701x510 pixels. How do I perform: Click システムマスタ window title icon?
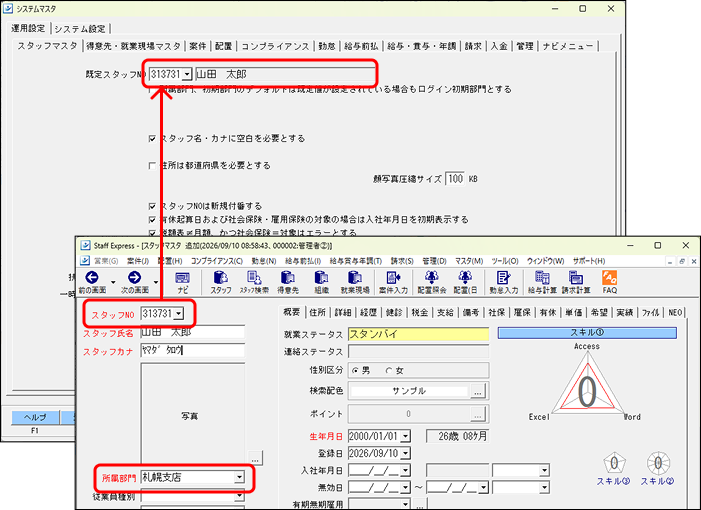pyautogui.click(x=8, y=8)
